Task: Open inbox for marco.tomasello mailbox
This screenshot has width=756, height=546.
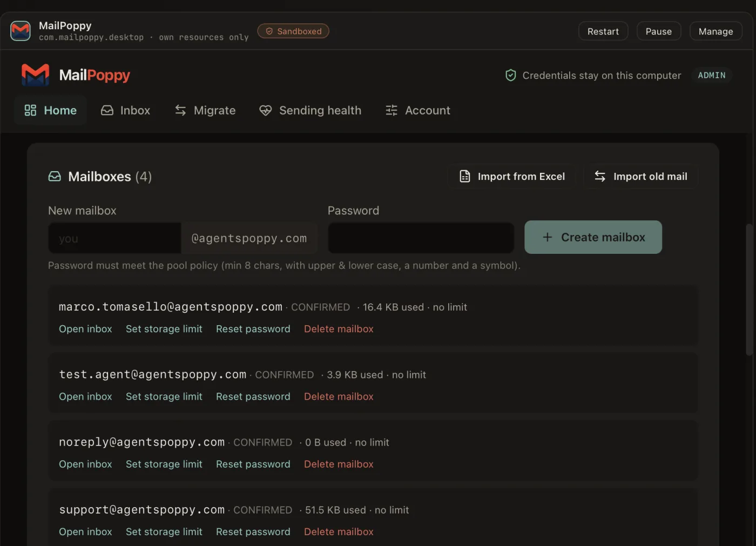Action: [x=85, y=329]
